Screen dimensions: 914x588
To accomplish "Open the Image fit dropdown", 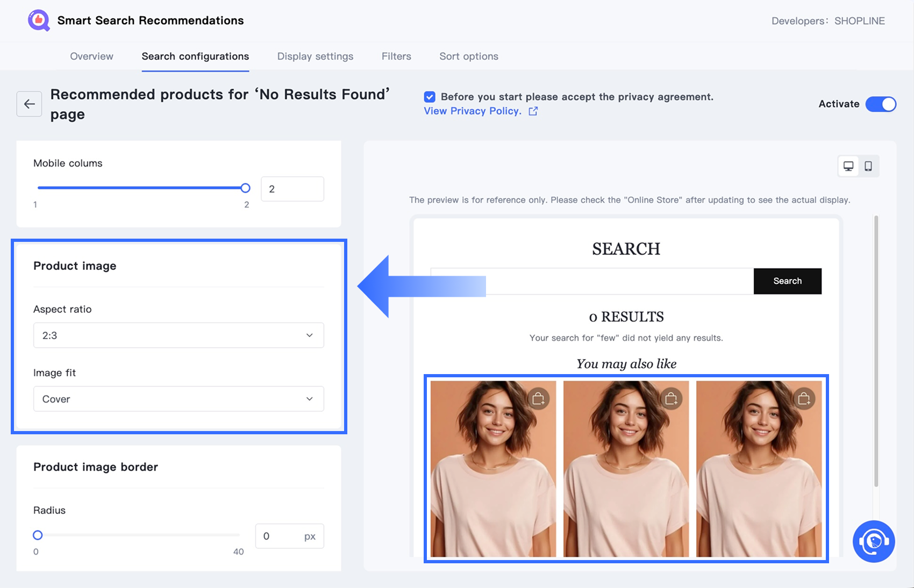I will coord(178,399).
